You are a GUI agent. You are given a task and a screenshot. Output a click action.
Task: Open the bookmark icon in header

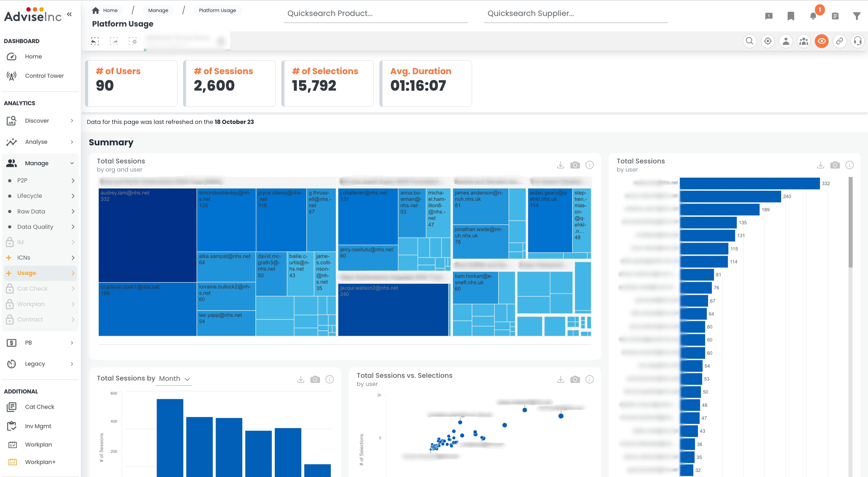[790, 16]
